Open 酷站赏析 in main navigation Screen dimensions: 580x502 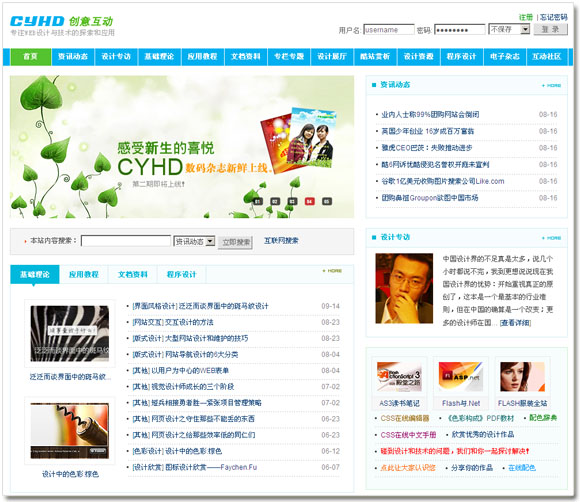pyautogui.click(x=375, y=57)
